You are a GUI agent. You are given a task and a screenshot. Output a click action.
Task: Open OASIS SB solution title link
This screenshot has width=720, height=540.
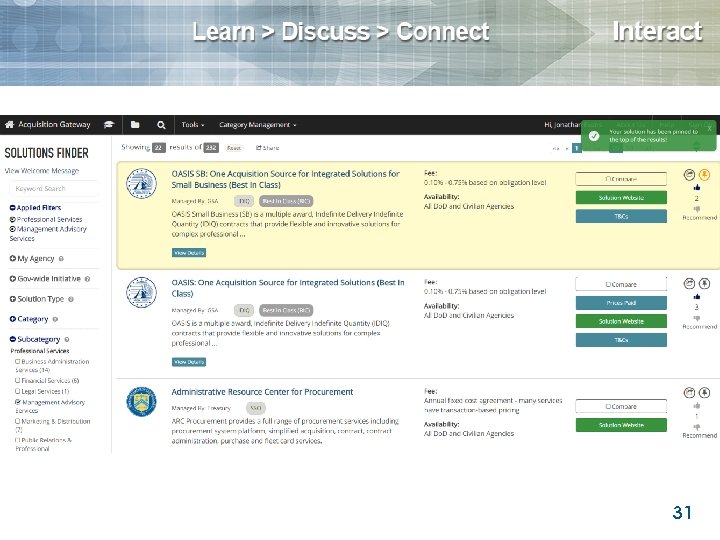(x=285, y=180)
